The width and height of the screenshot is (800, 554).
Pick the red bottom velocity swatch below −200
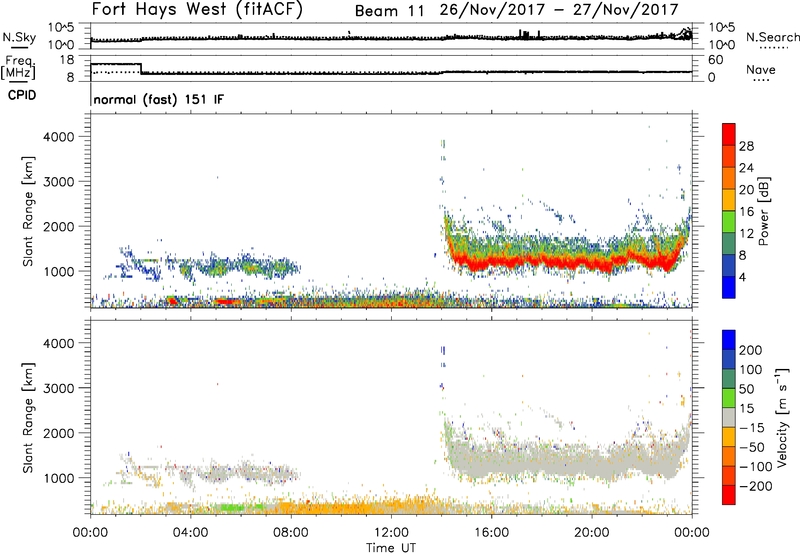(x=729, y=495)
